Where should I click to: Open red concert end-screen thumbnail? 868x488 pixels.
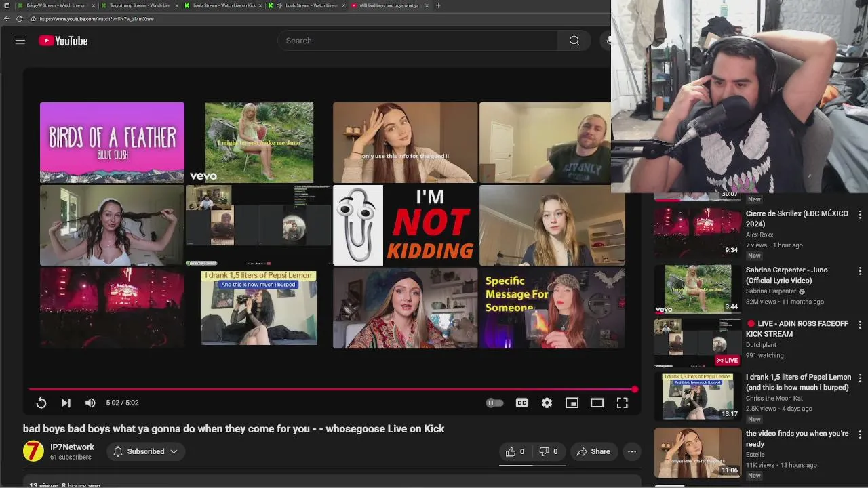click(112, 308)
